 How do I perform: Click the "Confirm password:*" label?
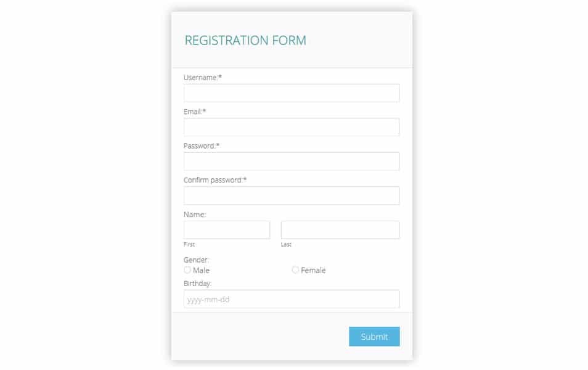pos(214,180)
